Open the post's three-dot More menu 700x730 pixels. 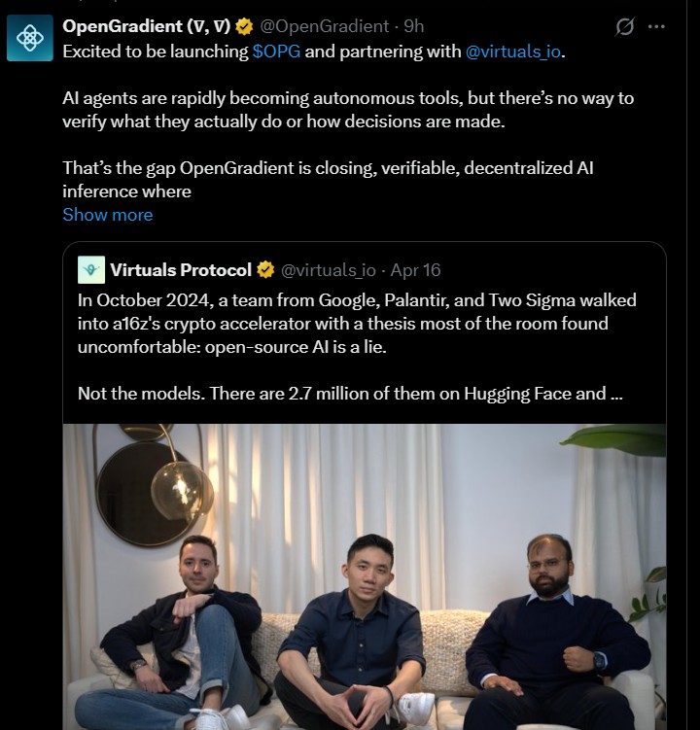(x=657, y=26)
